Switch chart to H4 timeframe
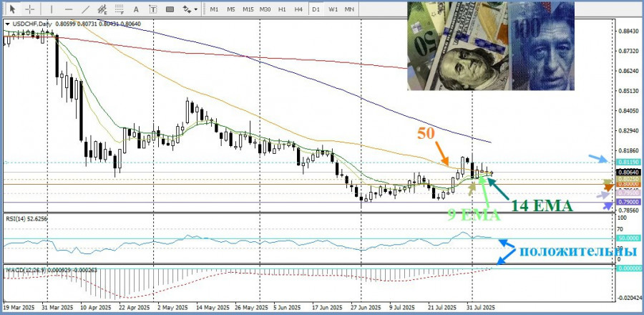644x315 pixels. pos(298,9)
